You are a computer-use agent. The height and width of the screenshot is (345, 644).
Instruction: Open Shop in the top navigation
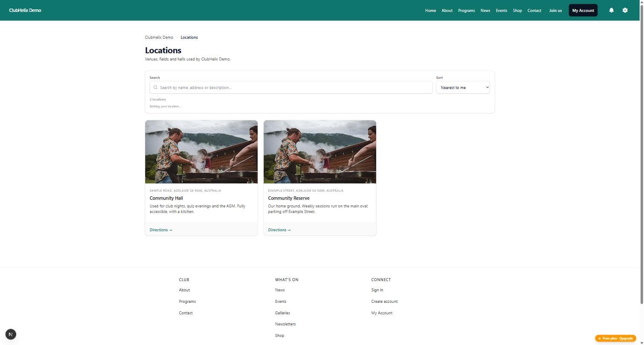coord(517,11)
